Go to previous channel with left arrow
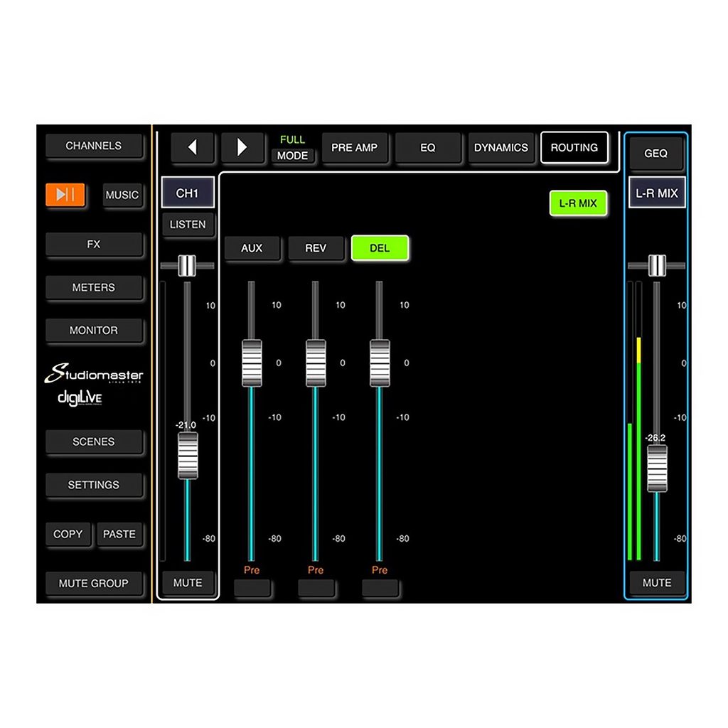This screenshot has height=728, width=728. pos(192,148)
